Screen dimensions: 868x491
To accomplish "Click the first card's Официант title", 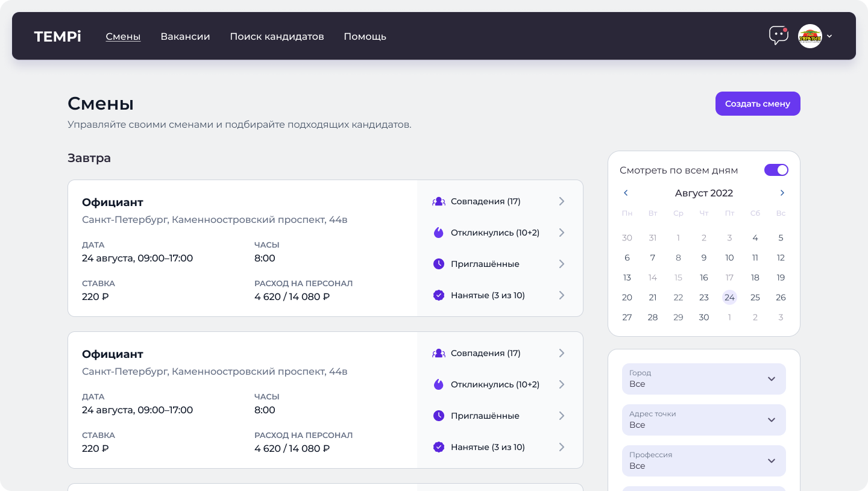I will (113, 202).
